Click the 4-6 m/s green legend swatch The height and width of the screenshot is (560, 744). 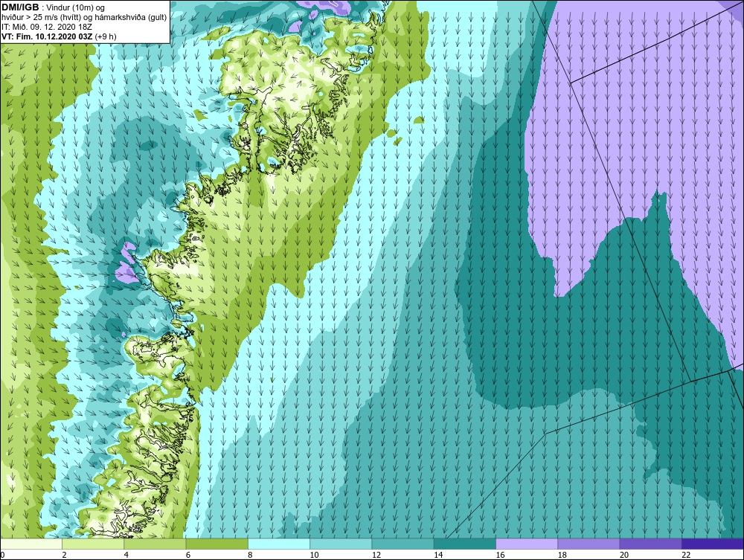click(x=155, y=544)
